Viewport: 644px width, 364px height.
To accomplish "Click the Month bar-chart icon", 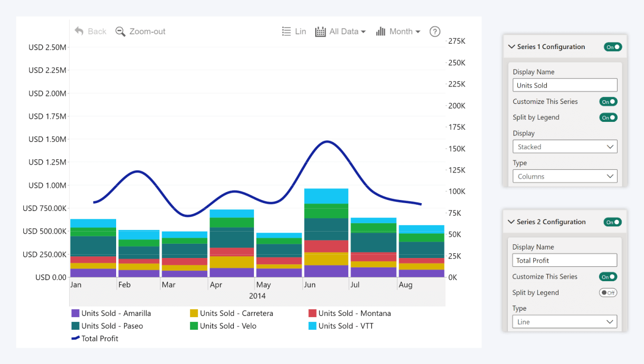I will (x=381, y=32).
